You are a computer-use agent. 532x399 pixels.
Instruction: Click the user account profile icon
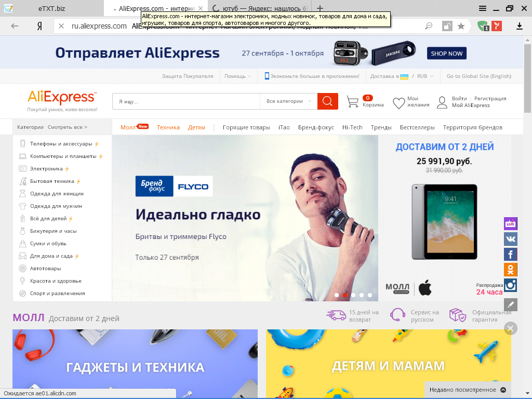tap(442, 102)
